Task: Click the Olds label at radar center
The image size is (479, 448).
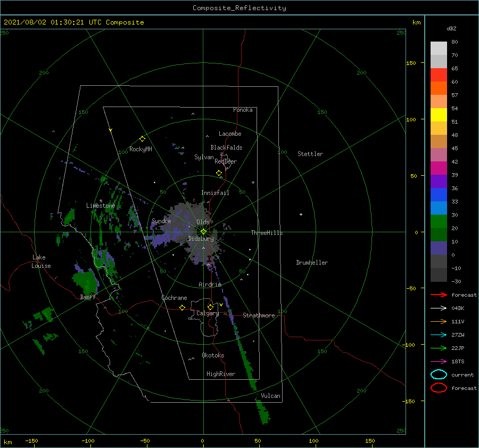Action: tap(203, 222)
